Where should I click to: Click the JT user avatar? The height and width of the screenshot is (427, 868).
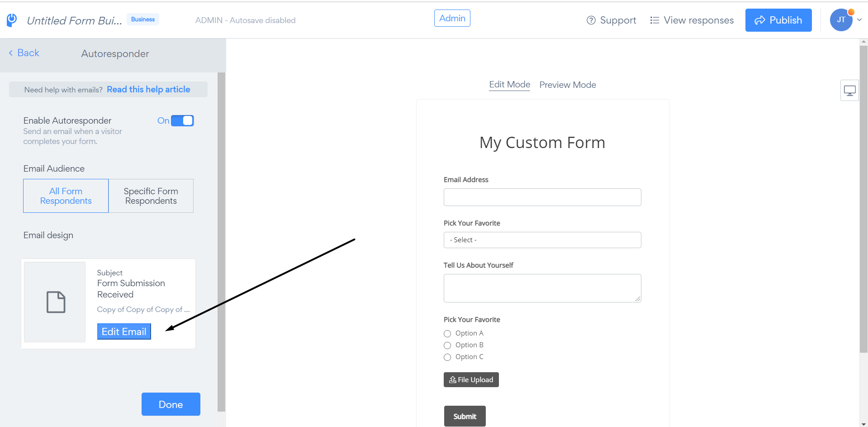841,20
